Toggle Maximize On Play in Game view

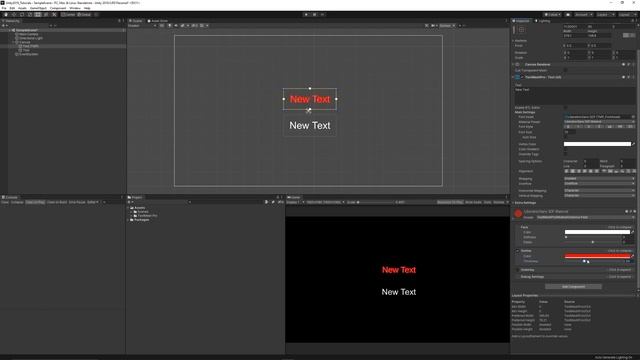click(450, 202)
